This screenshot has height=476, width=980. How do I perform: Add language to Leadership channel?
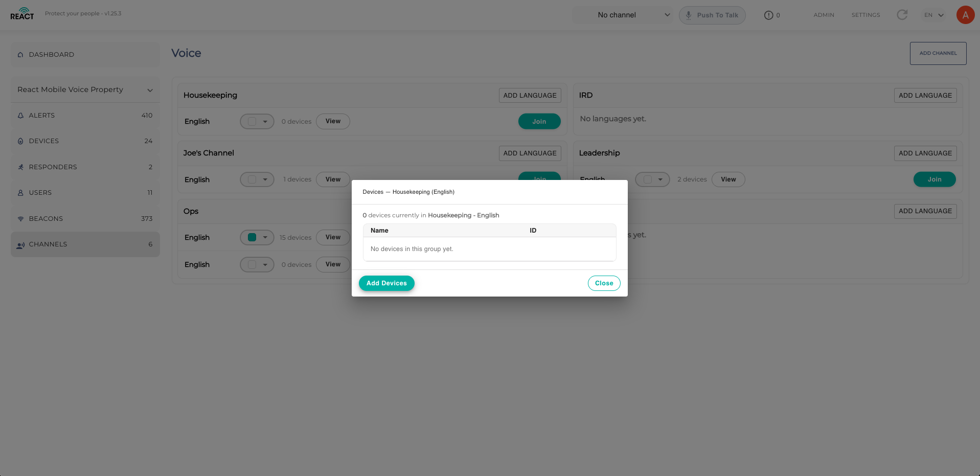coord(925,153)
